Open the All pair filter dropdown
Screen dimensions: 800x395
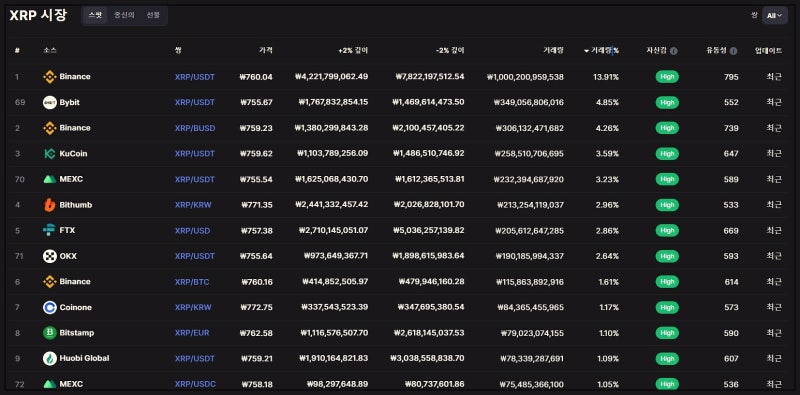[774, 15]
